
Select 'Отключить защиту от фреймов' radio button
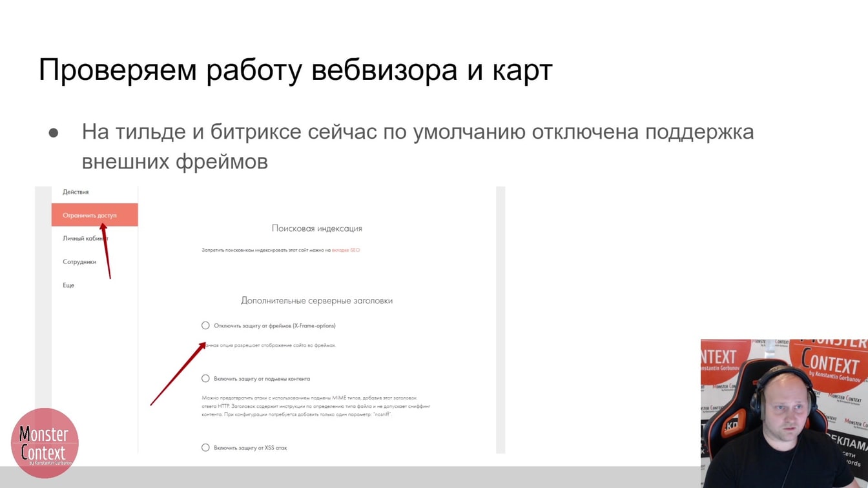205,325
